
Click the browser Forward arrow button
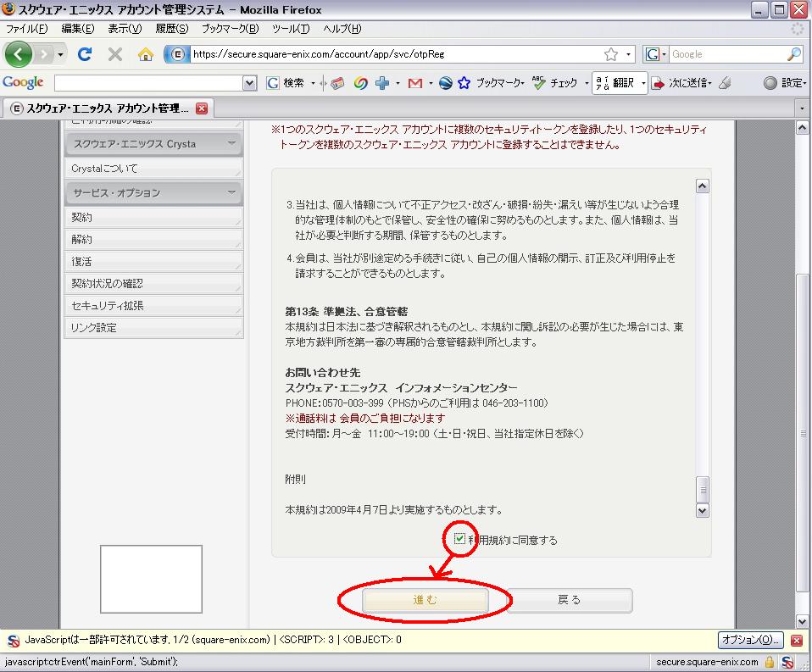44,54
